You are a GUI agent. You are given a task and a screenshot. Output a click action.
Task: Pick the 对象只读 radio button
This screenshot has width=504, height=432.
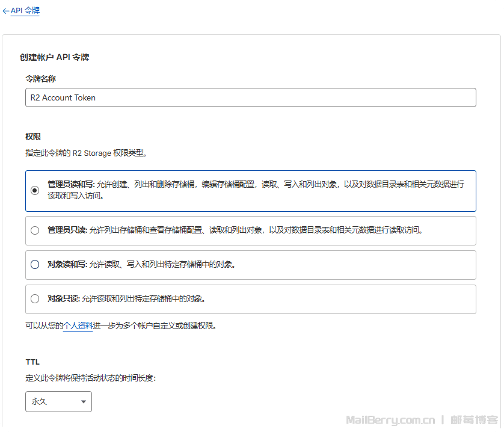click(x=35, y=299)
